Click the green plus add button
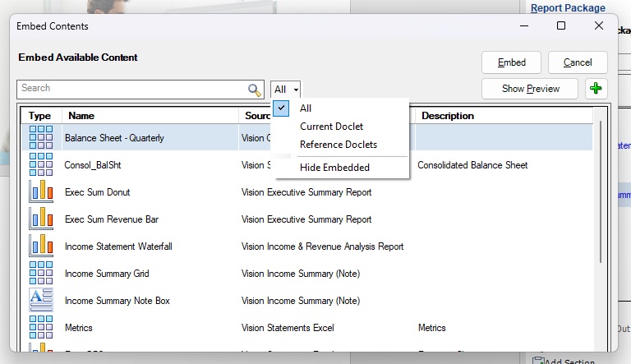Screen dimensions: 631x364 pyautogui.click(x=596, y=89)
